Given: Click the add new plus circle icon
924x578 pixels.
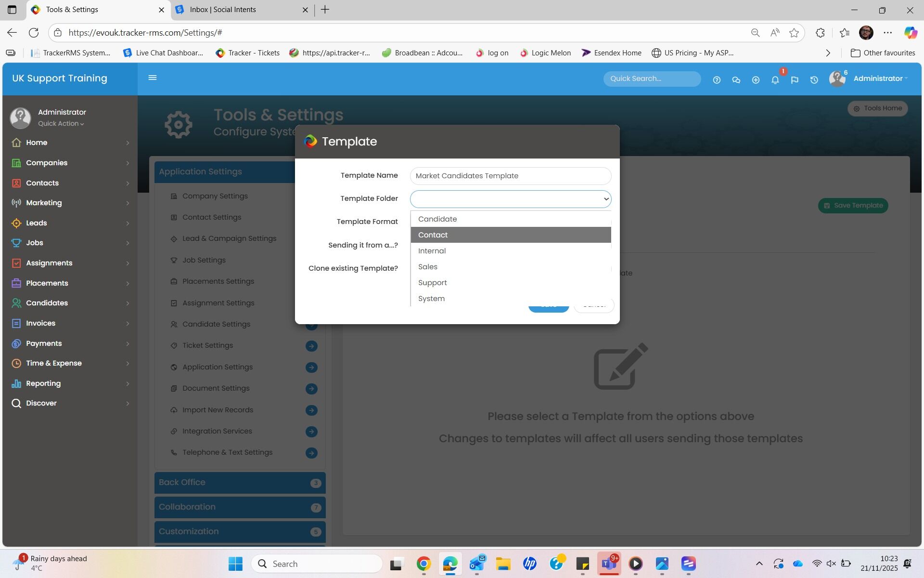Looking at the screenshot, I should (x=756, y=80).
